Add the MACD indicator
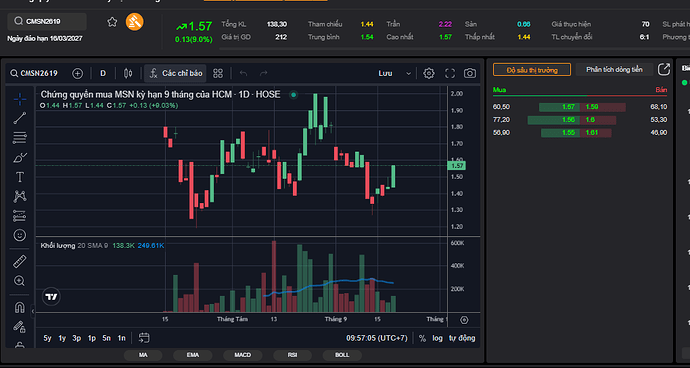The width and height of the screenshot is (690, 368). click(x=242, y=355)
